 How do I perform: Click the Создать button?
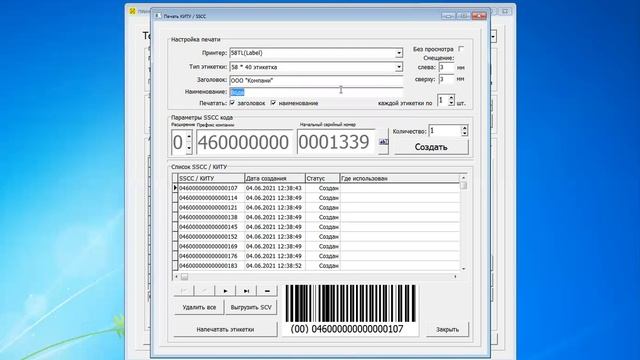[x=431, y=147]
